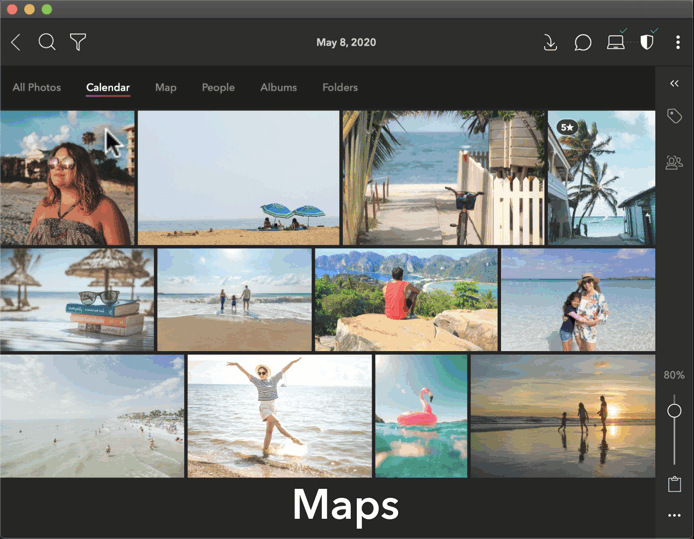694x539 pixels.
Task: Go back using the left arrow icon
Action: click(16, 42)
